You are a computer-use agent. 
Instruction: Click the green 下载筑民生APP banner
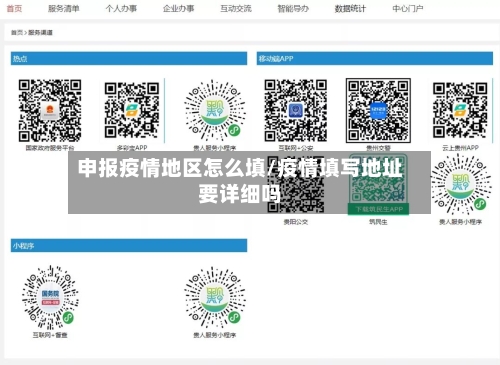click(378, 209)
